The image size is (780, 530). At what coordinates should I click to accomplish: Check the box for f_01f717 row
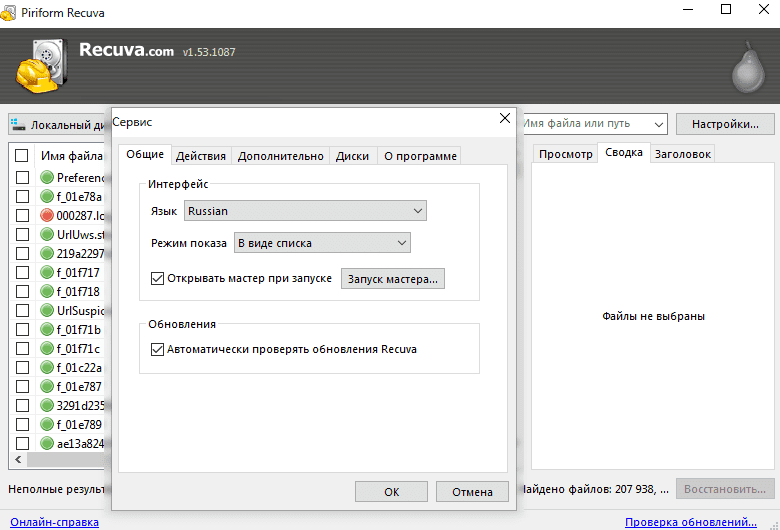(x=22, y=272)
